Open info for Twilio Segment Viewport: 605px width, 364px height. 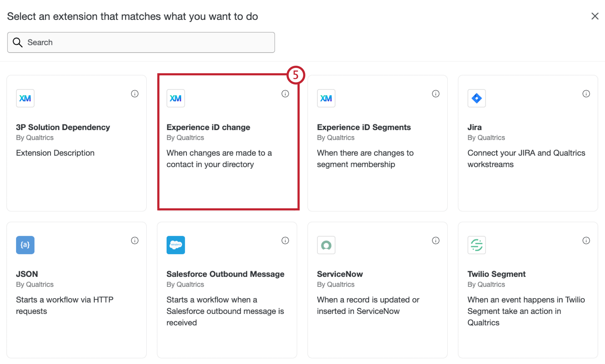point(586,240)
